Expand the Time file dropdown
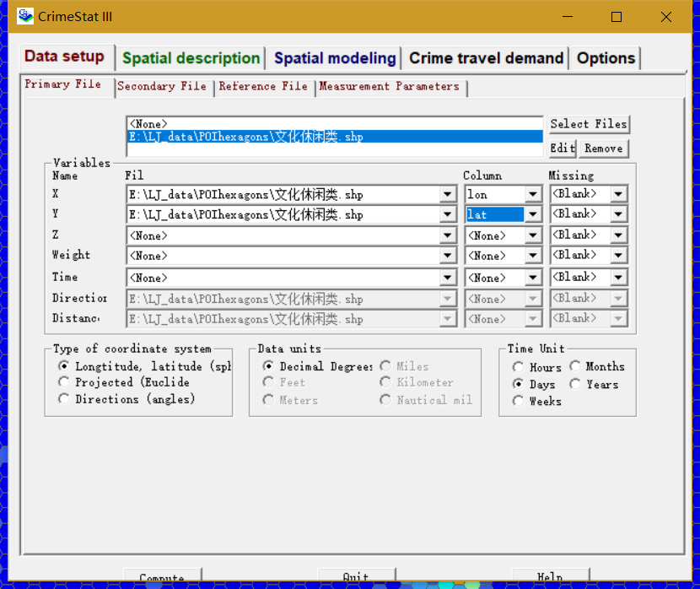The image size is (700, 589). (x=447, y=278)
